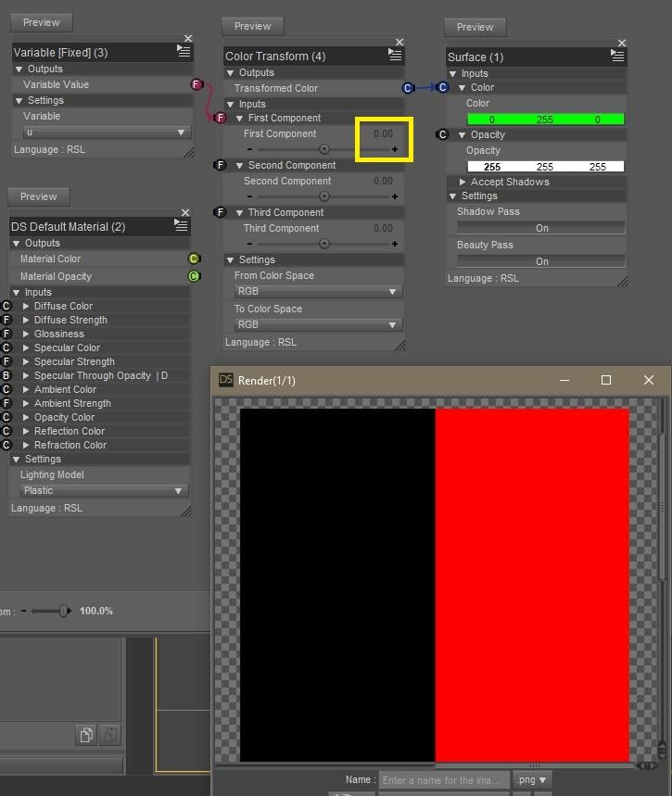672x796 pixels.
Task: Close the Surface (1) brick
Action: (x=622, y=44)
